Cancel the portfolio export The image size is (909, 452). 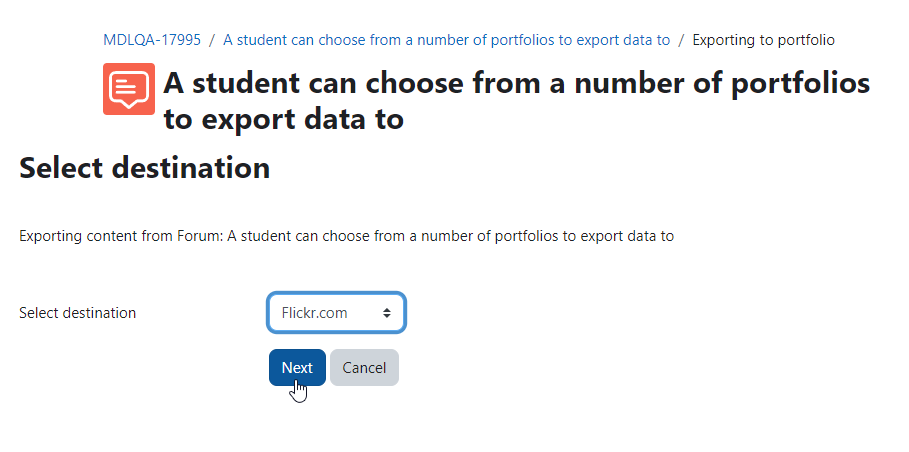tap(364, 367)
